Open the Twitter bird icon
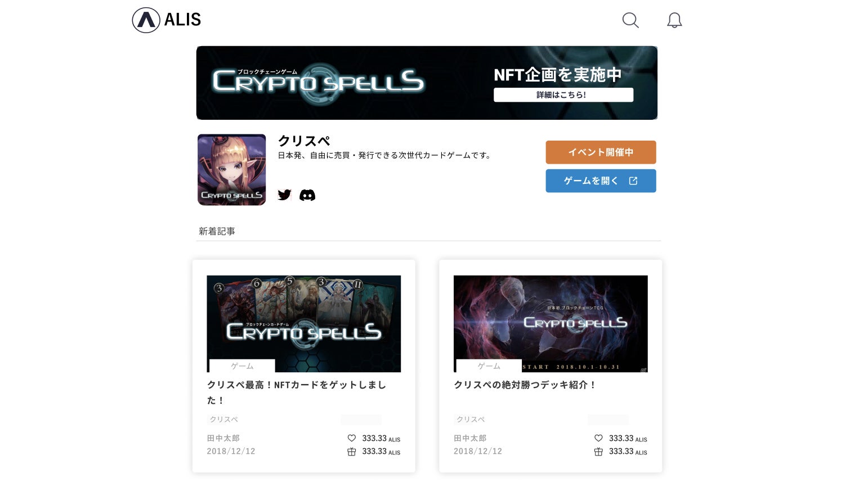The width and height of the screenshot is (868, 487). click(285, 195)
